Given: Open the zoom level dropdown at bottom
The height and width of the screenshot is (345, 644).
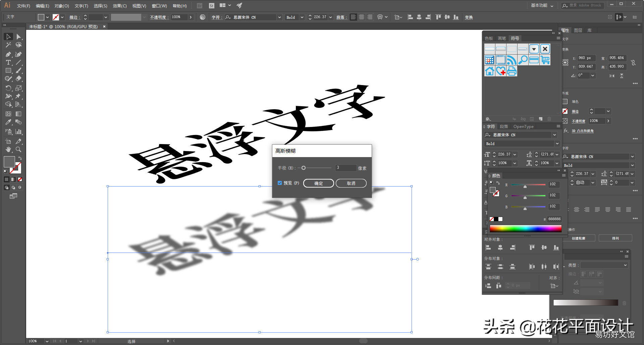Looking at the screenshot, I should (47, 341).
